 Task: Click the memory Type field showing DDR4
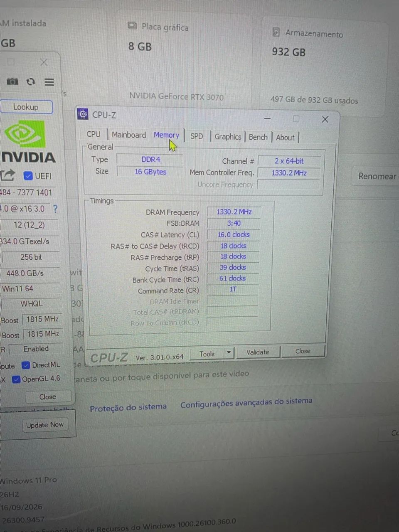150,159
